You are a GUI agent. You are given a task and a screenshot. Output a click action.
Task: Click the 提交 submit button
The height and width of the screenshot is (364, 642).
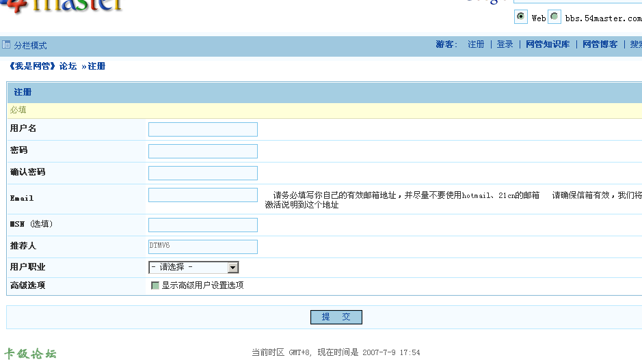pyautogui.click(x=336, y=317)
